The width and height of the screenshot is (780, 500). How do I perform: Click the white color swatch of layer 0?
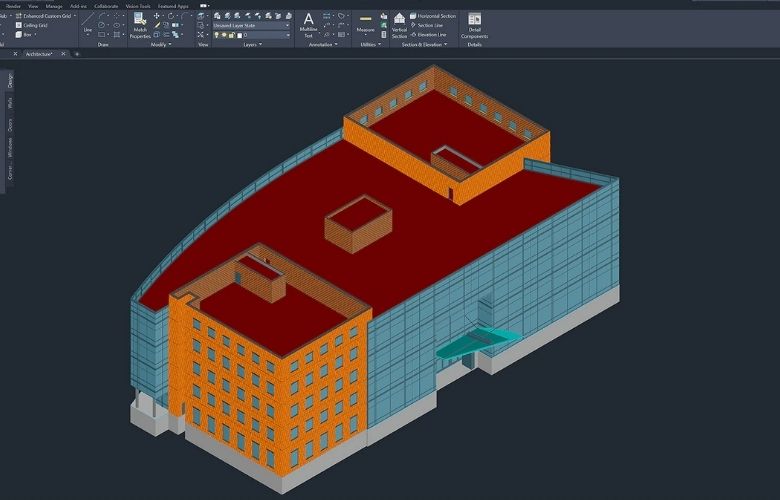coord(239,35)
